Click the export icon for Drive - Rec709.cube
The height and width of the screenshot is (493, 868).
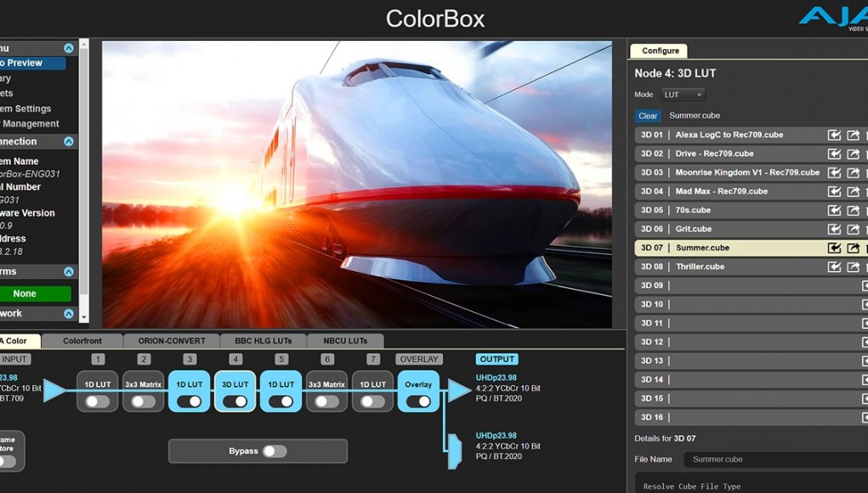[853, 154]
